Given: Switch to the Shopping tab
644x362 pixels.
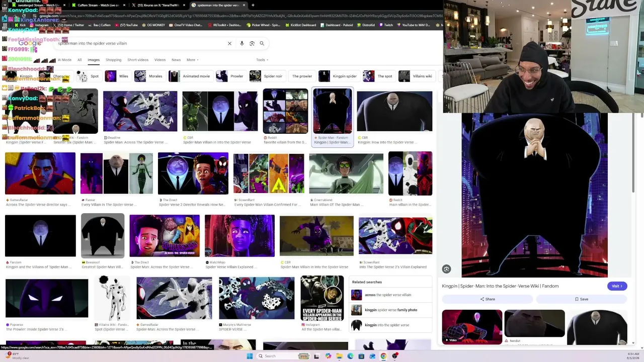Looking at the screenshot, I should pos(113,60).
